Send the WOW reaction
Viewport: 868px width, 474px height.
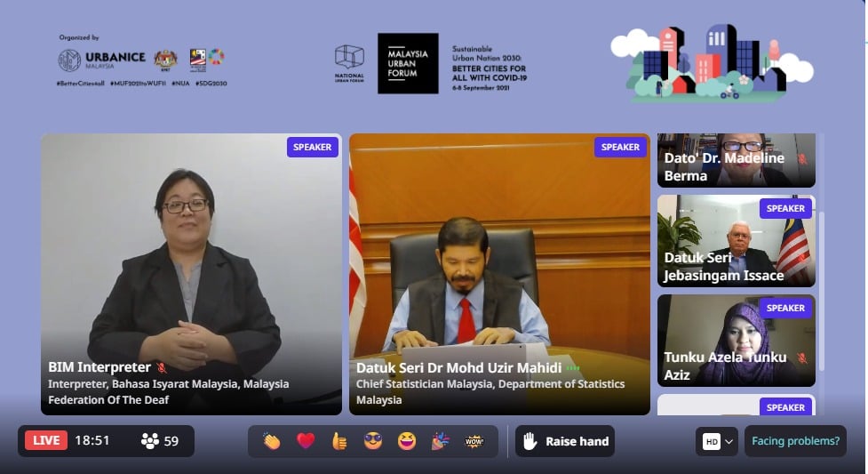tap(474, 441)
